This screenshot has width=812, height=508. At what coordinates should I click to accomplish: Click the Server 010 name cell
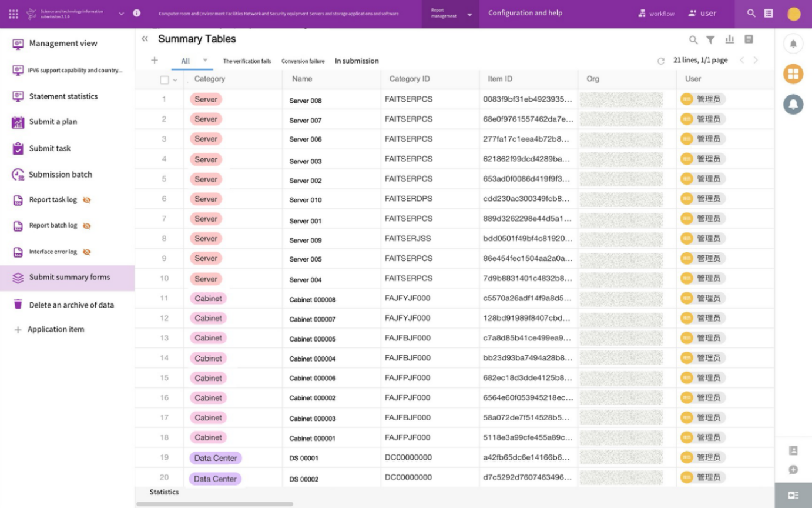[306, 200]
